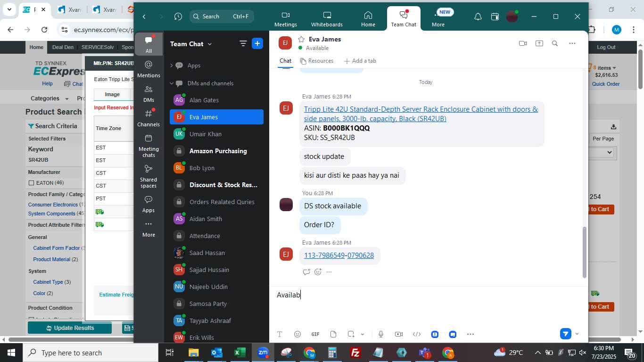
Task: Insert a code snippet
Action: tap(417, 334)
